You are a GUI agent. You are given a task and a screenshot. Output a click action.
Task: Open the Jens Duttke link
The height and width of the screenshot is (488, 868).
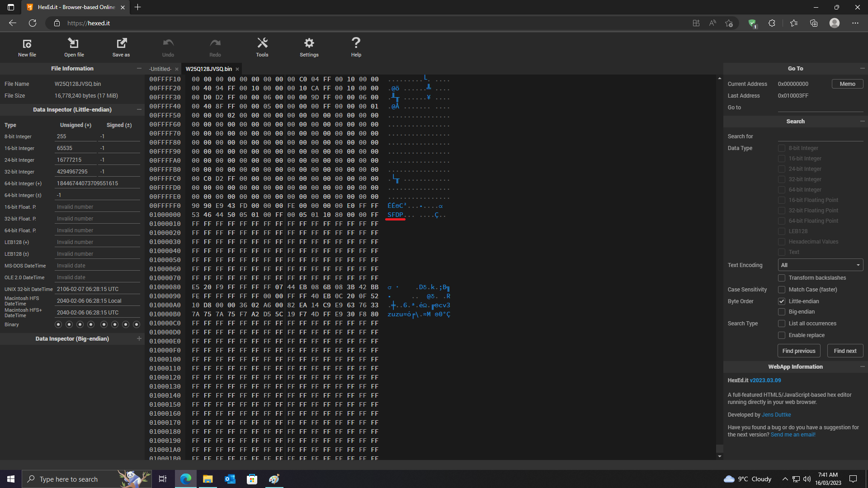pyautogui.click(x=776, y=415)
